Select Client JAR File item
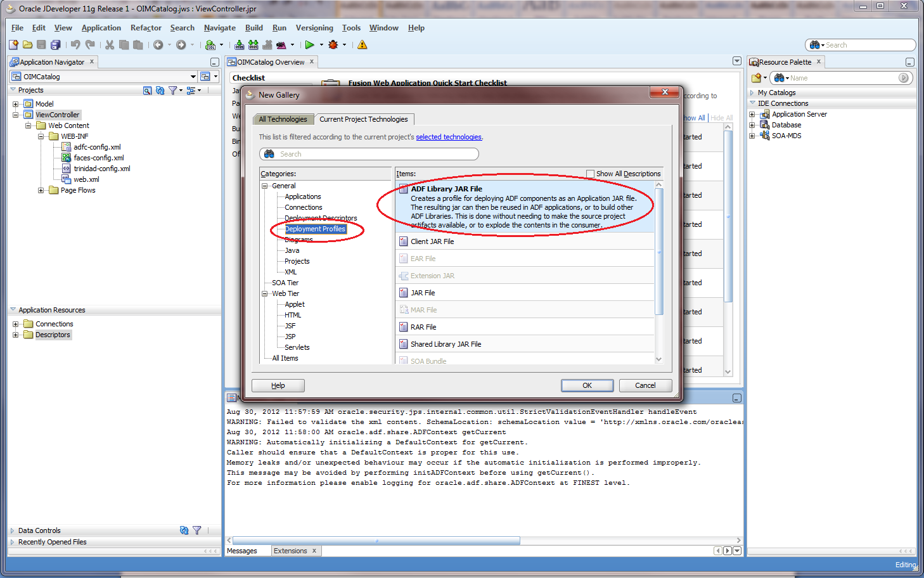 [433, 241]
